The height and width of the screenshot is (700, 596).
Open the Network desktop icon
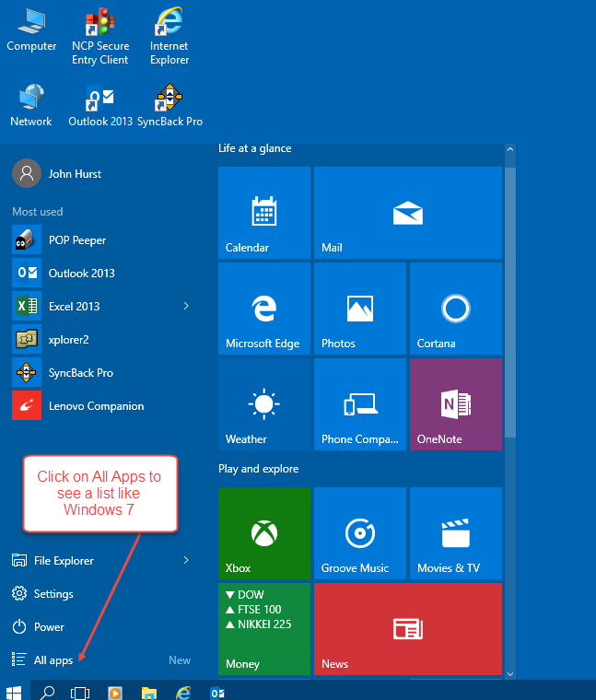[x=31, y=105]
